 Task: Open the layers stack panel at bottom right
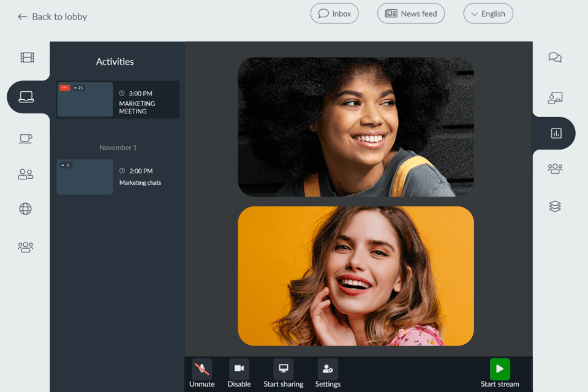click(x=554, y=206)
